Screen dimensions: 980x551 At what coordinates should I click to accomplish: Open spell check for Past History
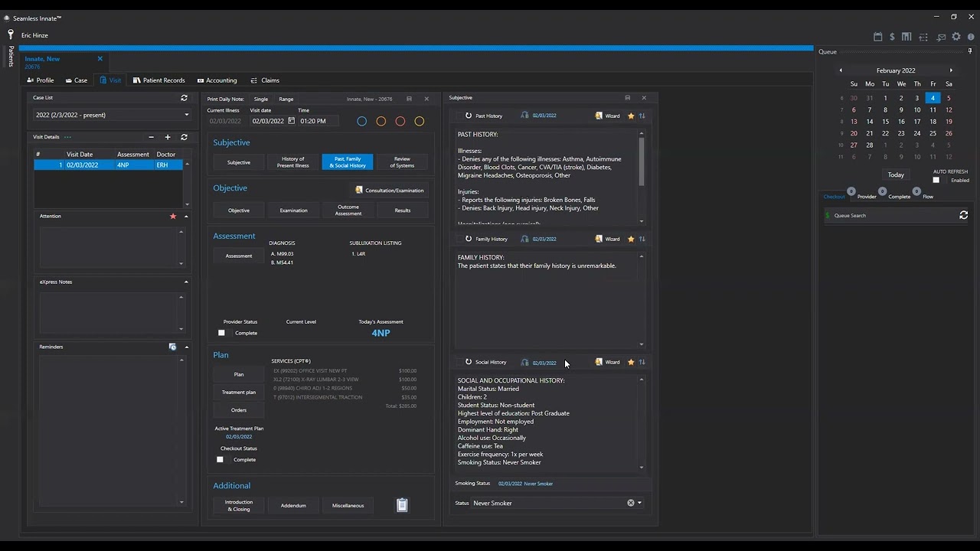pyautogui.click(x=524, y=116)
